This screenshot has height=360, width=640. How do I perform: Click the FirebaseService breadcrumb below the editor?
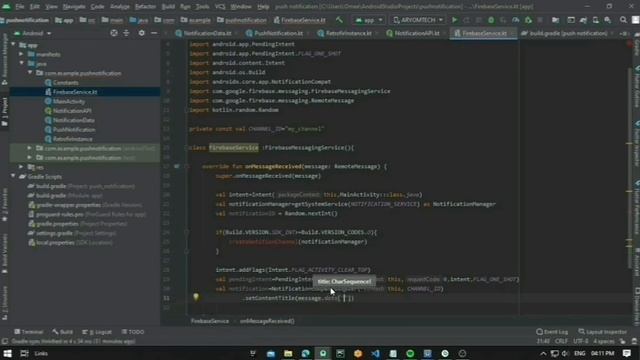210,321
